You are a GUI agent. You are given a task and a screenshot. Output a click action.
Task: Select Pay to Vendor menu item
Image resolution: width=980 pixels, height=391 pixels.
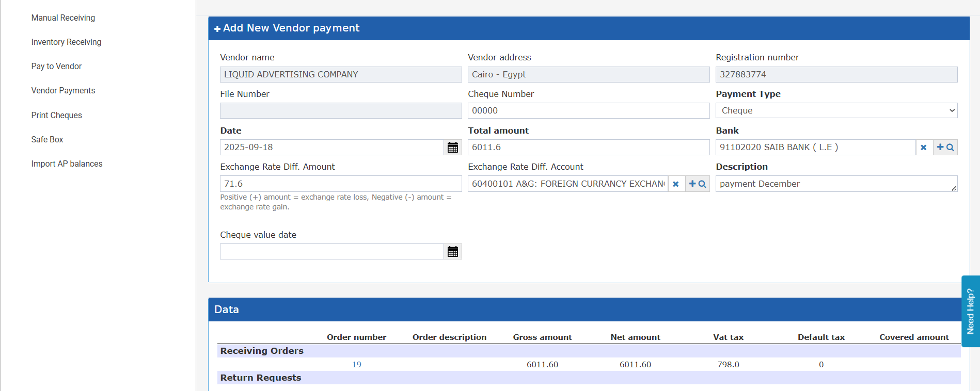pyautogui.click(x=56, y=66)
